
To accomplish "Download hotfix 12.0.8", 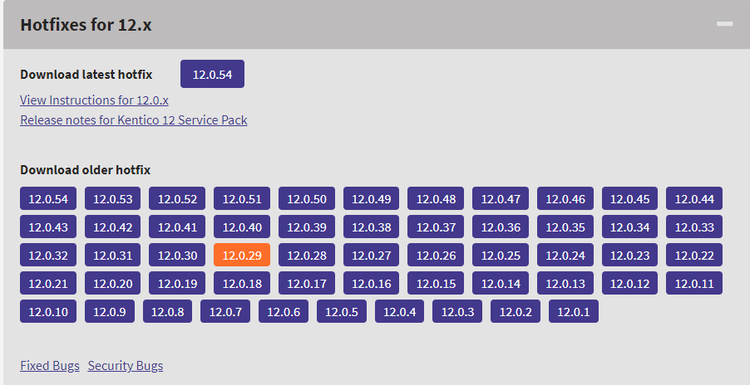I will [167, 311].
